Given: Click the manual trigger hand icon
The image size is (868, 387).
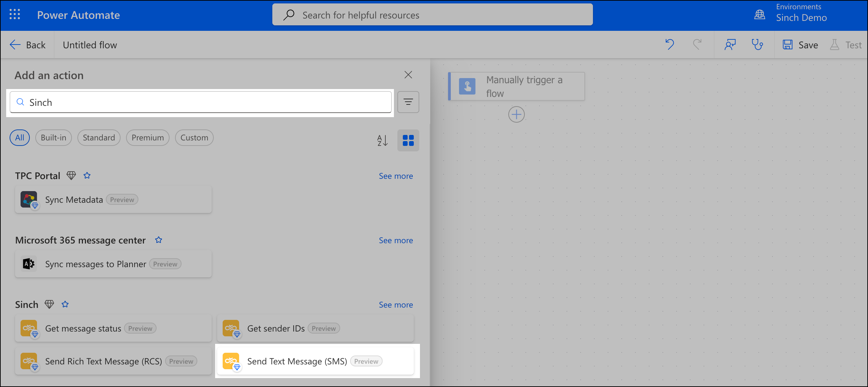Looking at the screenshot, I should pyautogui.click(x=467, y=86).
